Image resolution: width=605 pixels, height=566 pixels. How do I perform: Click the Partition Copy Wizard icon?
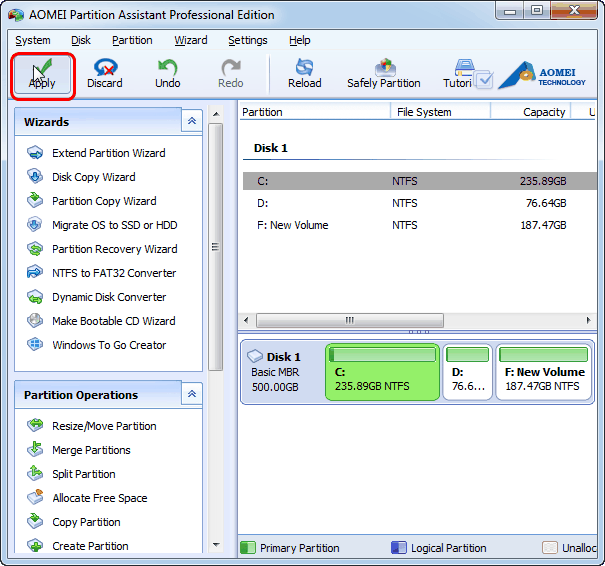click(x=35, y=201)
